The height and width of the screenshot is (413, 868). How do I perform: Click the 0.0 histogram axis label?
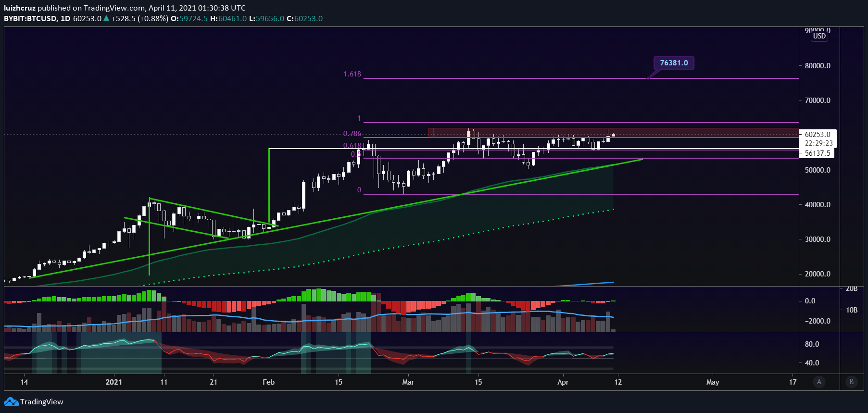pyautogui.click(x=810, y=301)
